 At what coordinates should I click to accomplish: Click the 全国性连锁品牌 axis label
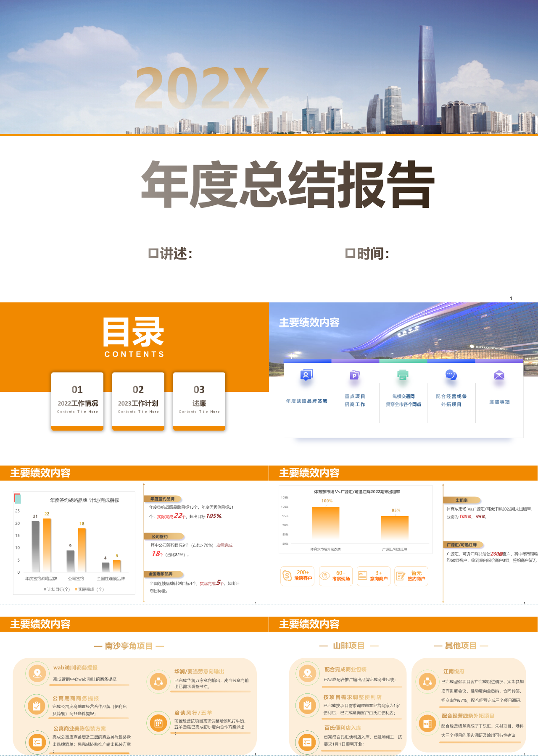coord(111,578)
